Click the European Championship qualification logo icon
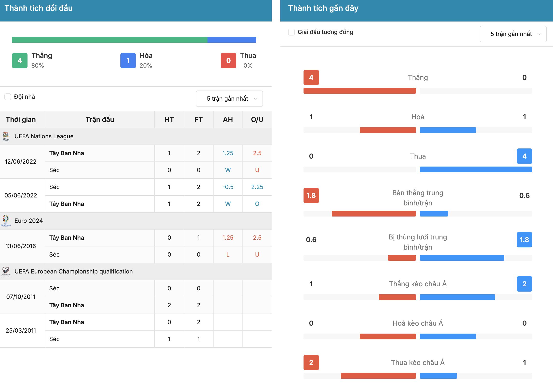The height and width of the screenshot is (392, 553). pyautogui.click(x=6, y=272)
